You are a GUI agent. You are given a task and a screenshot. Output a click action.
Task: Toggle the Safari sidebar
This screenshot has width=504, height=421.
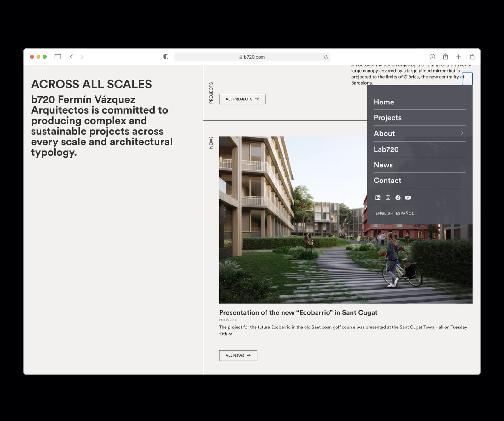(58, 57)
